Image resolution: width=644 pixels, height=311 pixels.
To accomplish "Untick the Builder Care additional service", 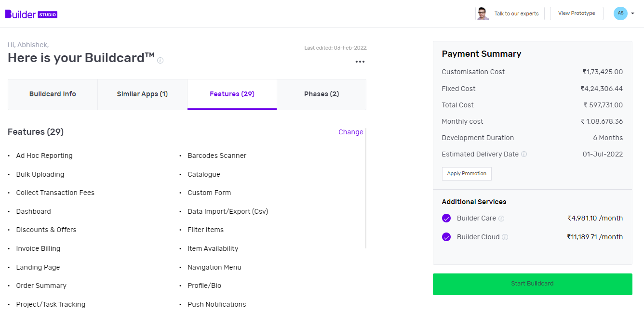I will (446, 218).
